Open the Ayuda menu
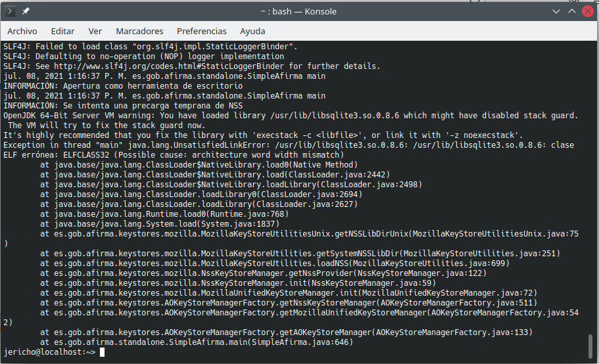The height and width of the screenshot is (364, 599). click(252, 31)
